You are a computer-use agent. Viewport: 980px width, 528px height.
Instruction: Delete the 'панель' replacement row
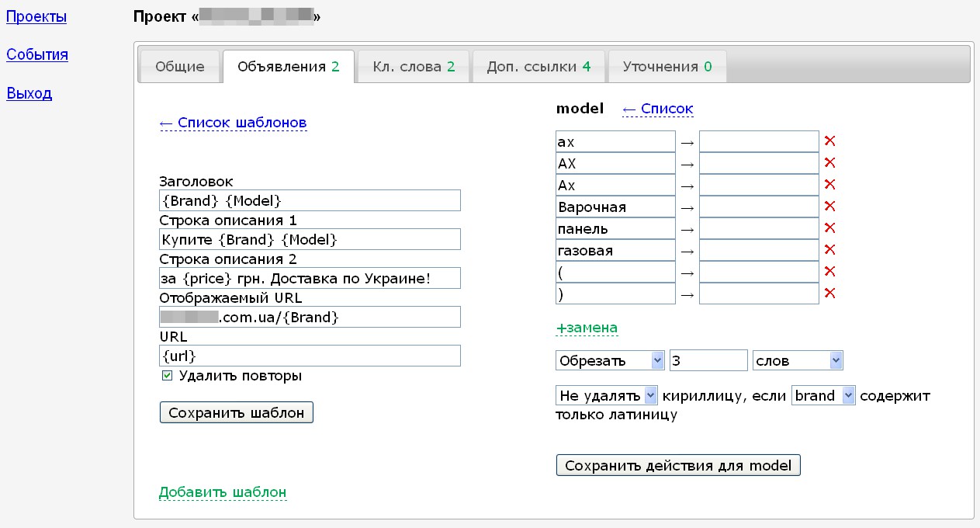[829, 228]
